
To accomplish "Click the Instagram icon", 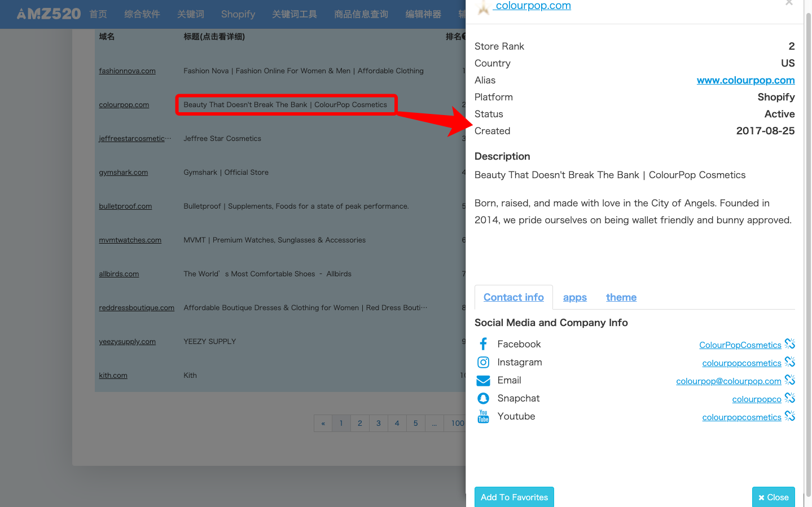I will point(483,362).
